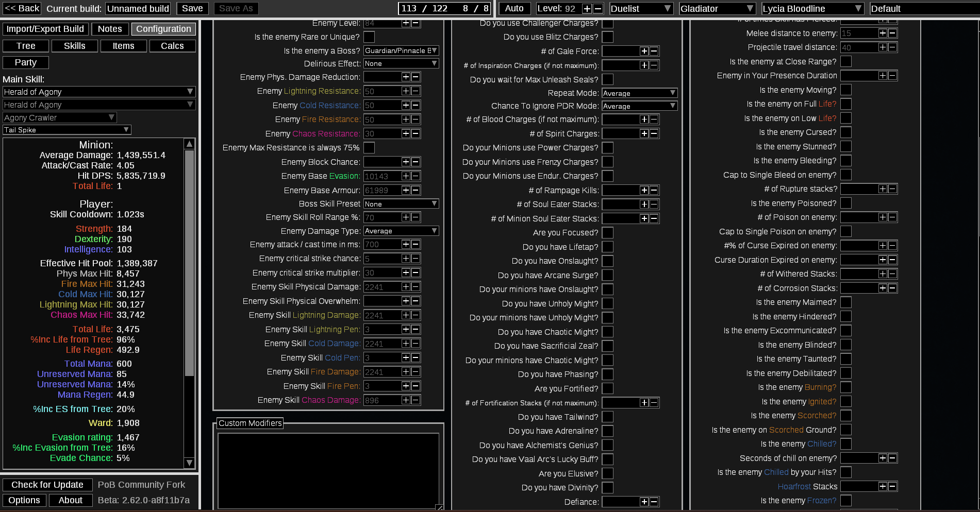Check 'Is the enemy Bleeding?'
Image resolution: width=980 pixels, height=512 pixels.
(x=846, y=161)
